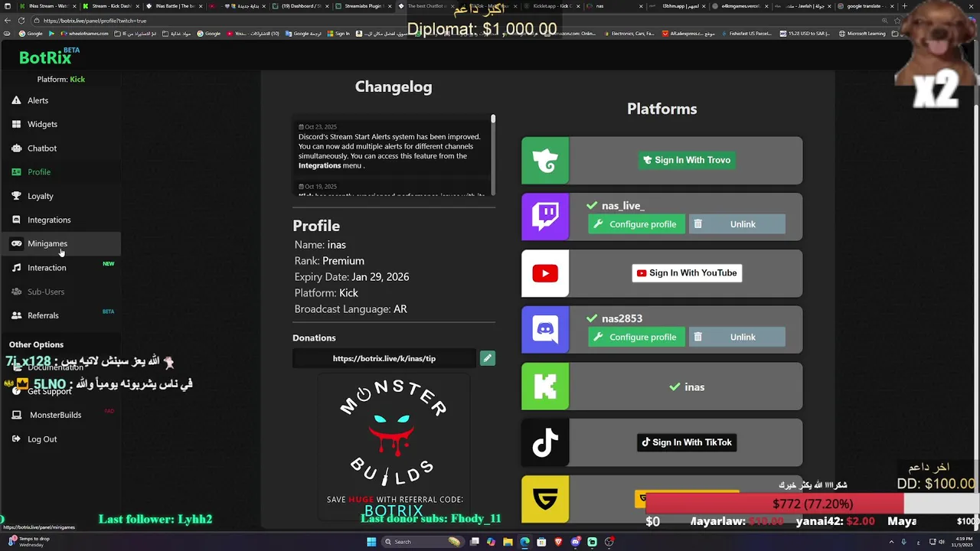Open the Widgets panel
Image resolution: width=980 pixels, height=551 pixels.
42,124
